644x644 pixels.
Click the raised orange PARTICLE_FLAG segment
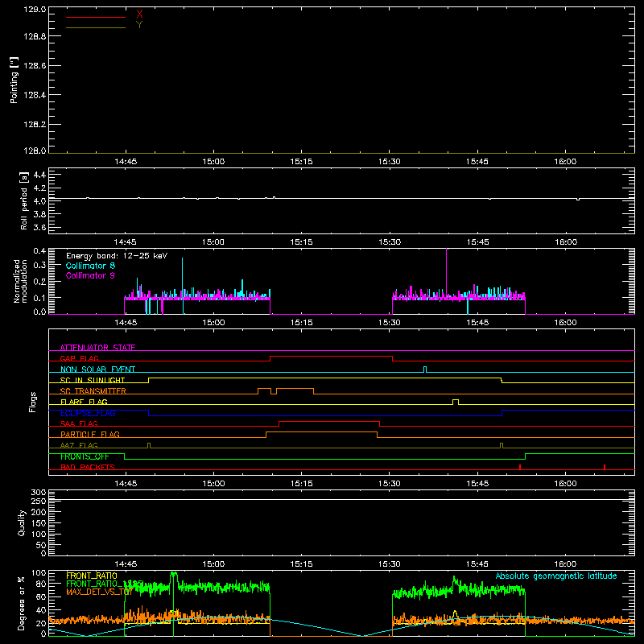pyautogui.click(x=321, y=432)
